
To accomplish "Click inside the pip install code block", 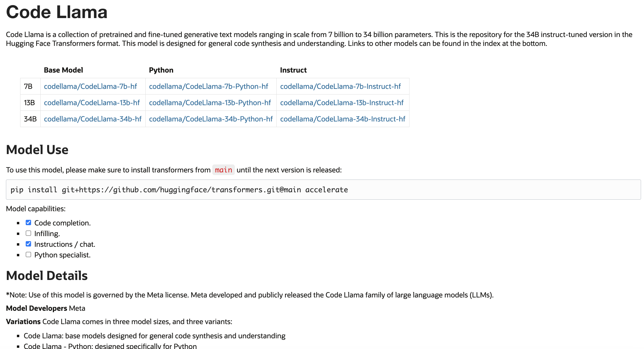I will point(323,190).
